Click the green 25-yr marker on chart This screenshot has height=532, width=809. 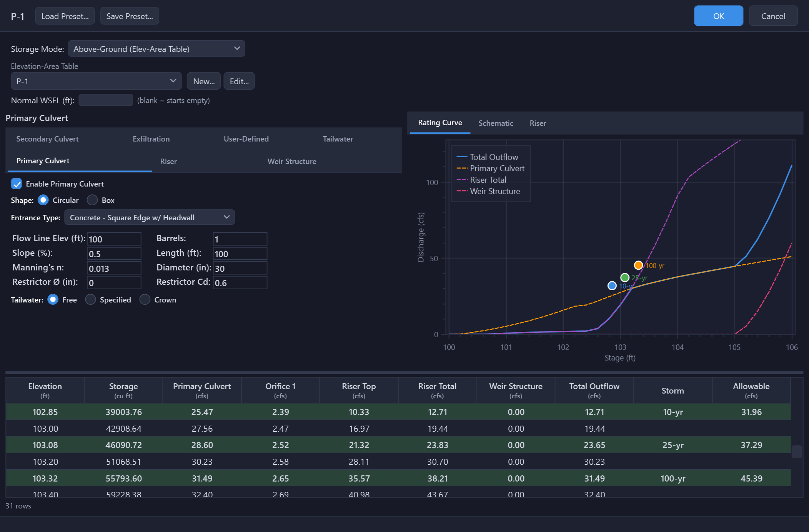(x=624, y=277)
